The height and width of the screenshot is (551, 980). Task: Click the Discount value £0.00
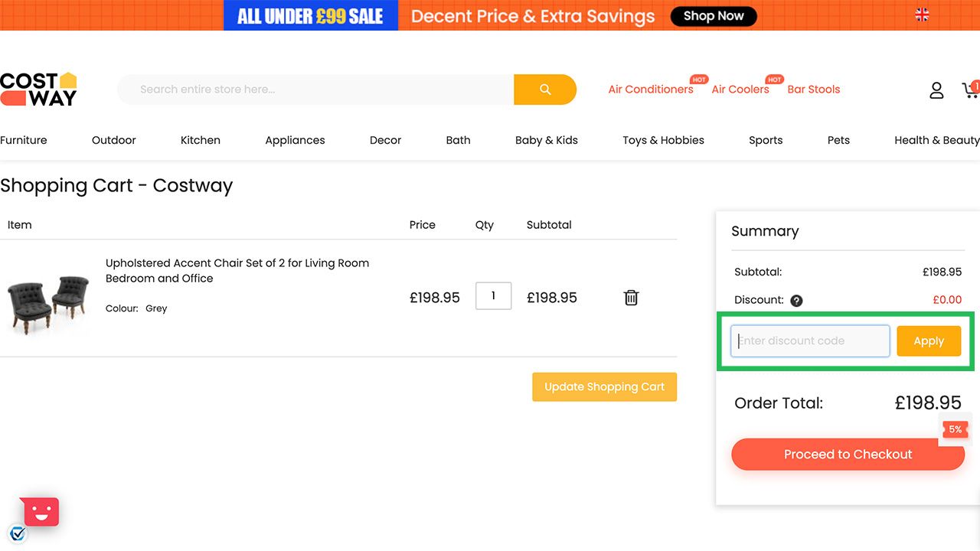click(947, 300)
